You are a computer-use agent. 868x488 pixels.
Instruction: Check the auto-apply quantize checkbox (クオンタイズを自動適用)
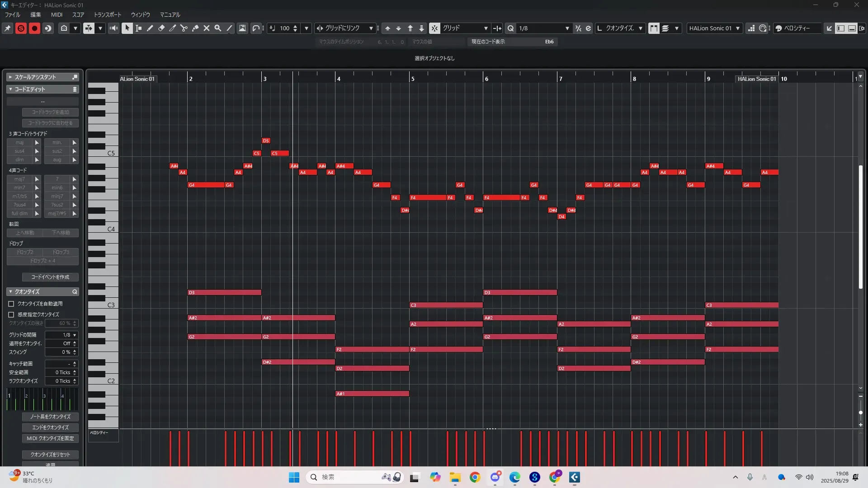(11, 304)
